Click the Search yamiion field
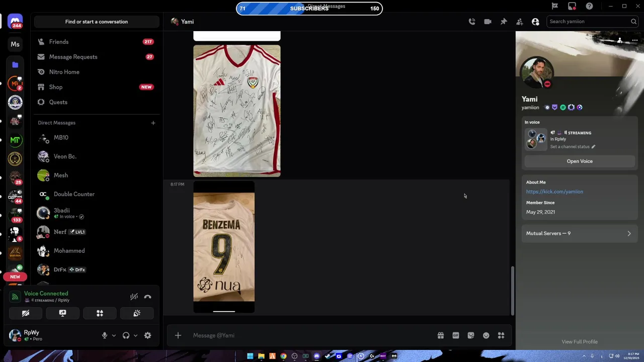 pos(592,22)
